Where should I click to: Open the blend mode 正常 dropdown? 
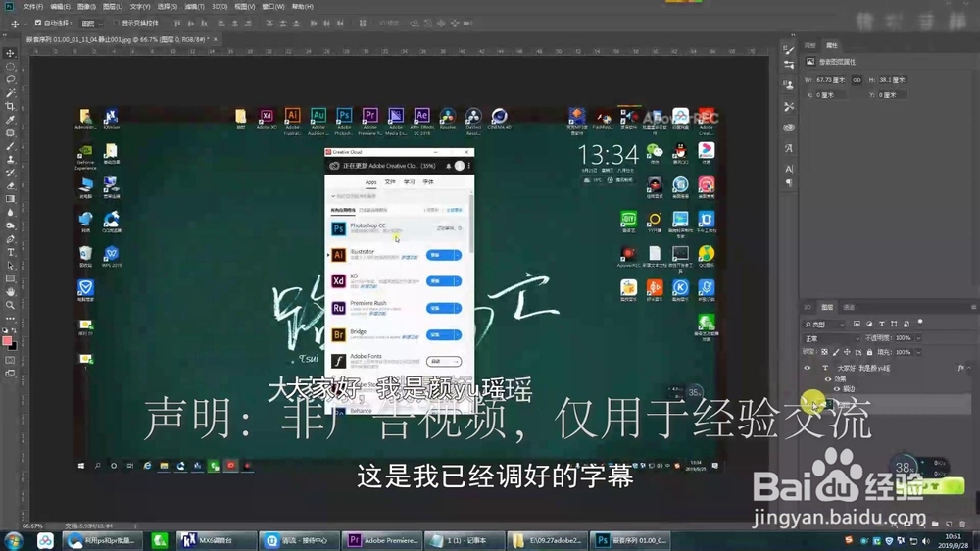pyautogui.click(x=831, y=338)
